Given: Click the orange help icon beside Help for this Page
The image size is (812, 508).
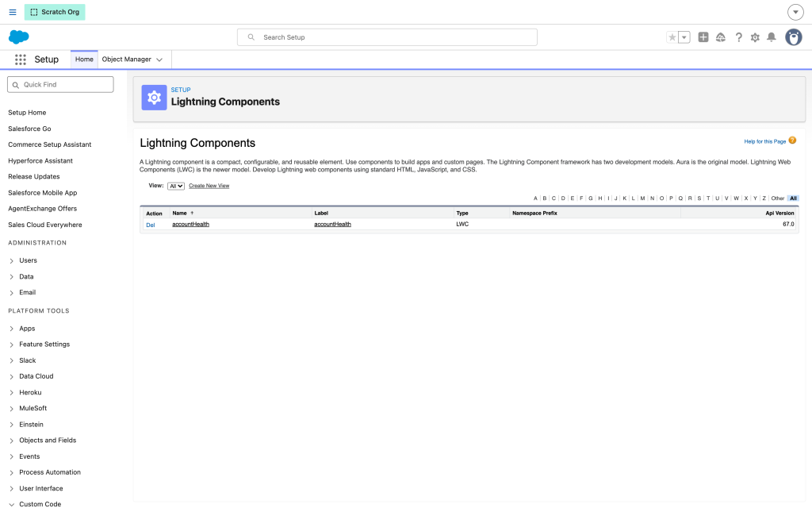Looking at the screenshot, I should pos(792,140).
